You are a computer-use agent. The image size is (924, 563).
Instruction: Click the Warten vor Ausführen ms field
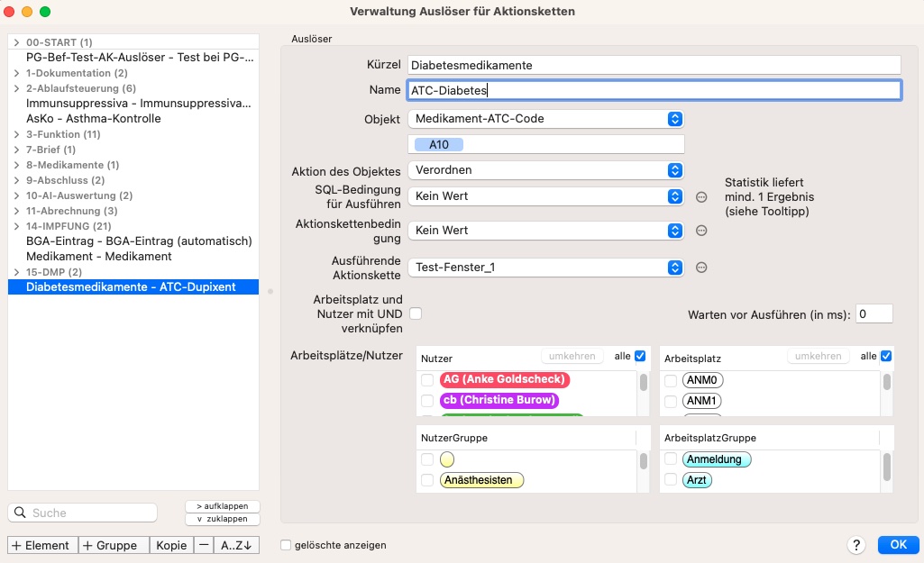(874, 313)
